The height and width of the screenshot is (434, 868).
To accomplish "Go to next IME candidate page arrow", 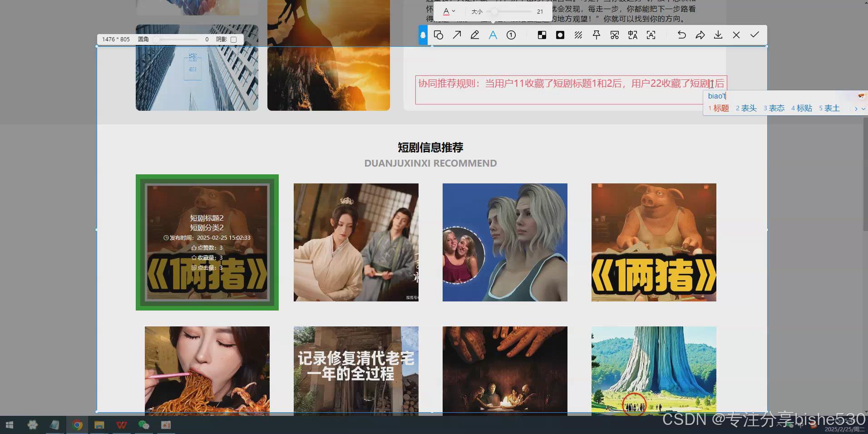I will tap(856, 108).
